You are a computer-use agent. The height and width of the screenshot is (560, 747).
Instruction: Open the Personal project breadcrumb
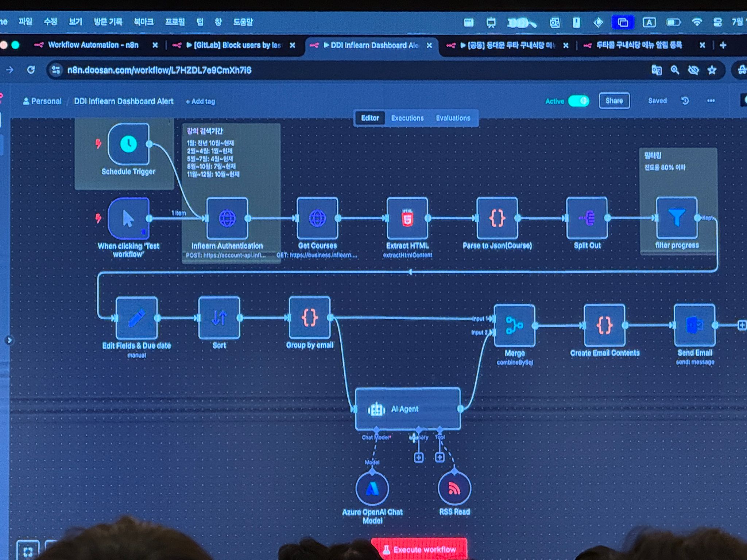coord(42,101)
